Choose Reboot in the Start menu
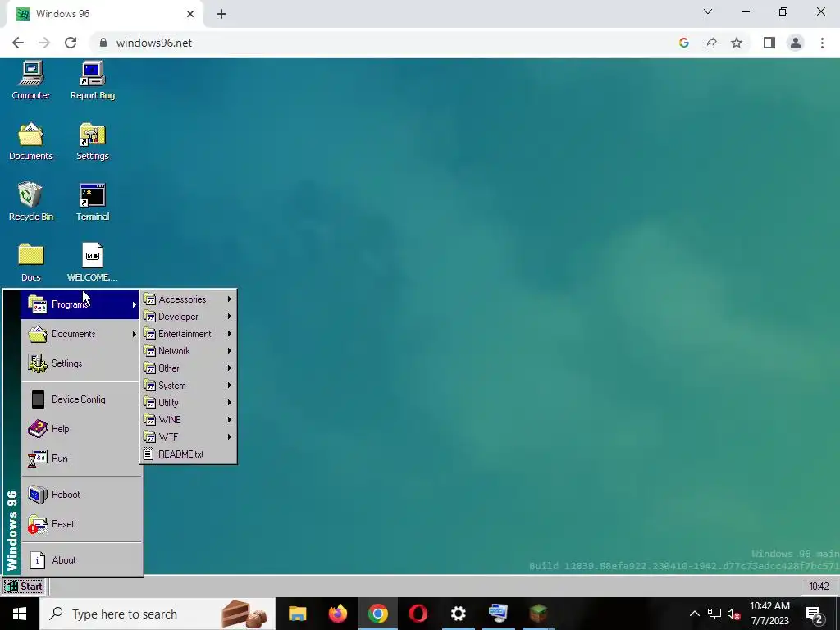Image resolution: width=840 pixels, height=630 pixels. coord(80,495)
